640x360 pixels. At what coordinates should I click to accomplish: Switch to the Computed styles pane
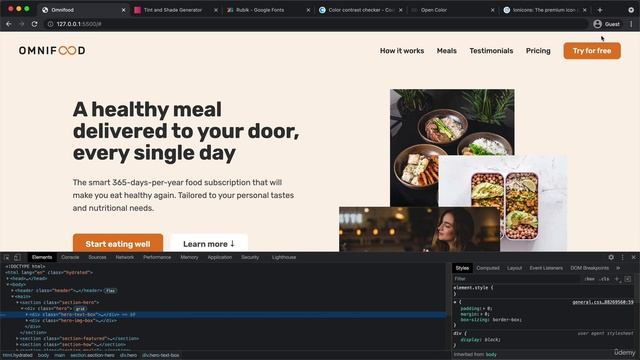pos(488,268)
